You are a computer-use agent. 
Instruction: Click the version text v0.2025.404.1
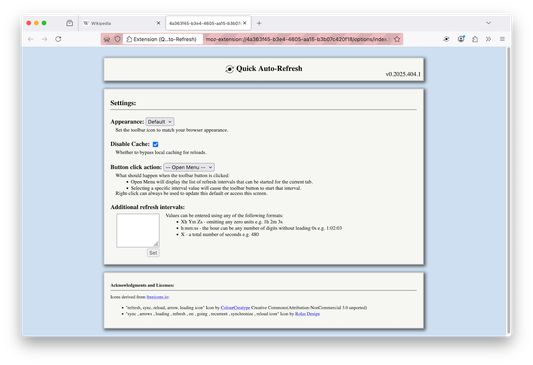[403, 74]
